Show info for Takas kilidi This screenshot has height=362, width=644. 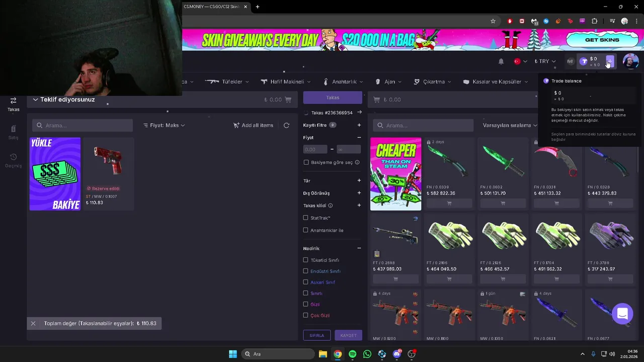330,206
